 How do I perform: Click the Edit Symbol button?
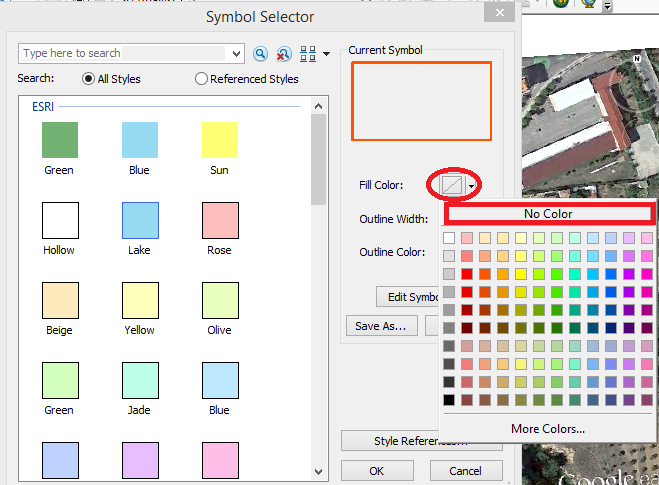[x=408, y=297]
